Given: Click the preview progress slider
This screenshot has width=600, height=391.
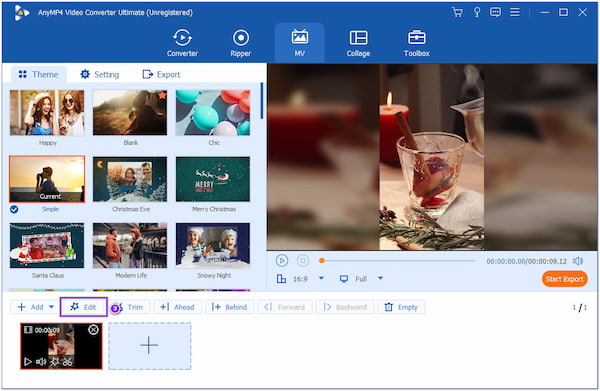Looking at the screenshot, I should 398,261.
